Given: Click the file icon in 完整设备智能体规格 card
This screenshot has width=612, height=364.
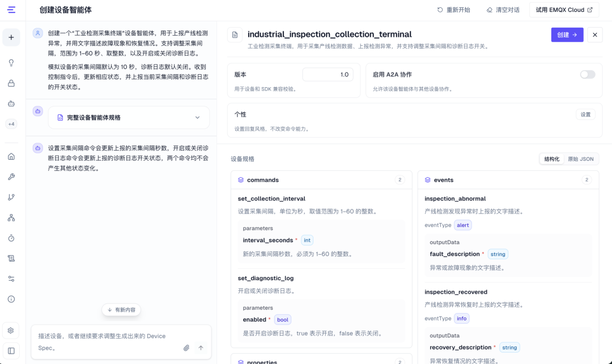Looking at the screenshot, I should click(x=60, y=117).
